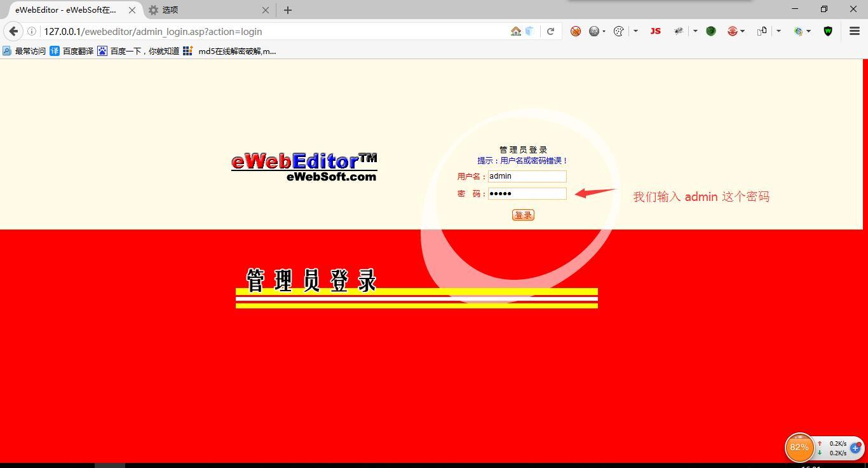The image size is (868, 468).
Task: Open the 百度一下，你就知道 bookmark
Action: [x=139, y=51]
